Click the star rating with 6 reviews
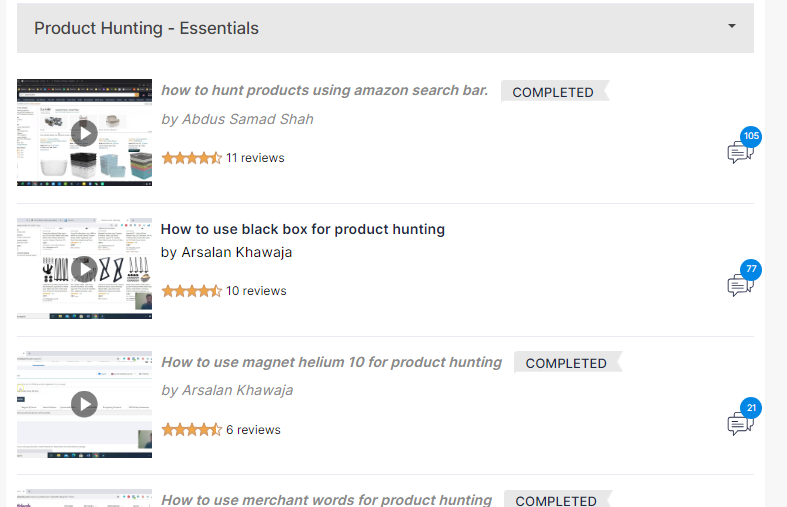The image size is (787, 507). (x=191, y=430)
